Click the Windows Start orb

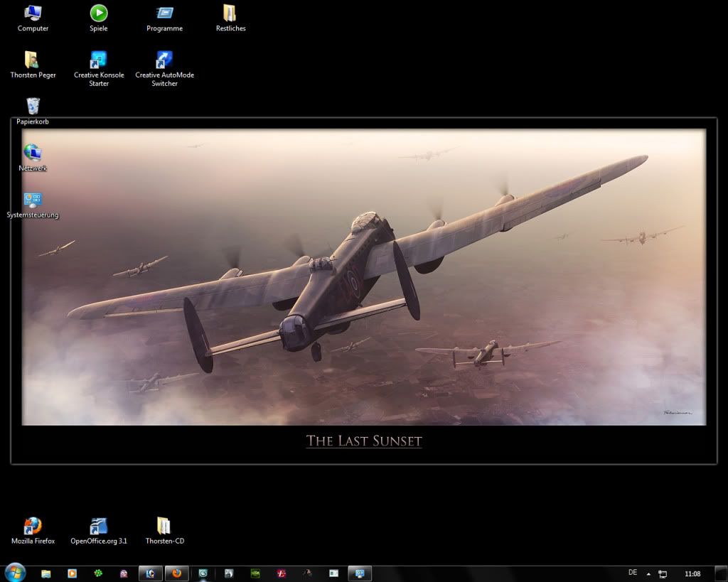click(x=14, y=573)
